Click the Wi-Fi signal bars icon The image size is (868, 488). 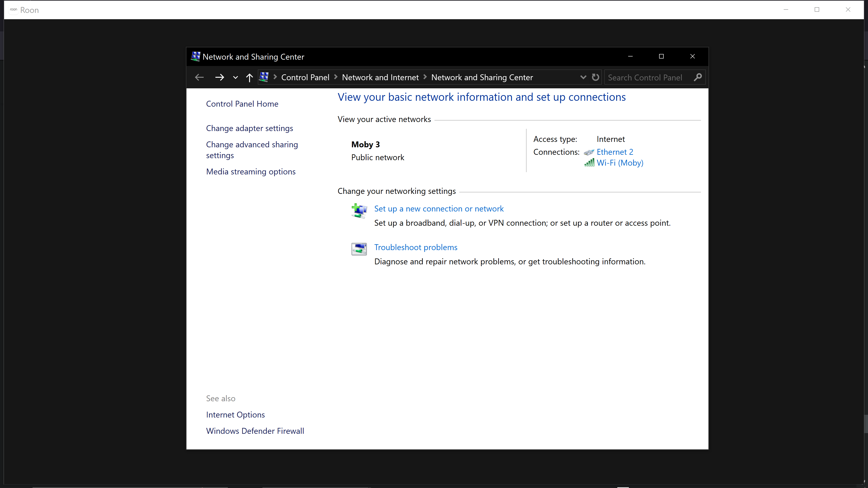coord(589,163)
